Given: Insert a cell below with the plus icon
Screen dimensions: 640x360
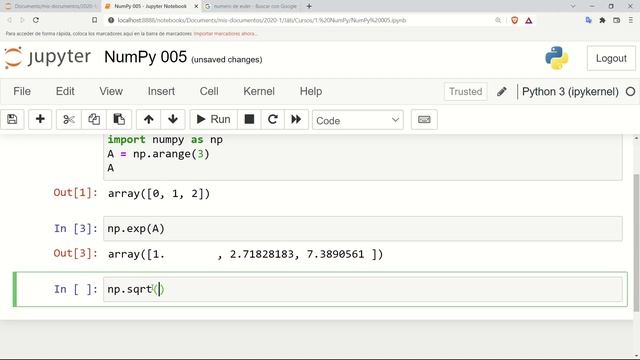Looking at the screenshot, I should click(x=40, y=120).
